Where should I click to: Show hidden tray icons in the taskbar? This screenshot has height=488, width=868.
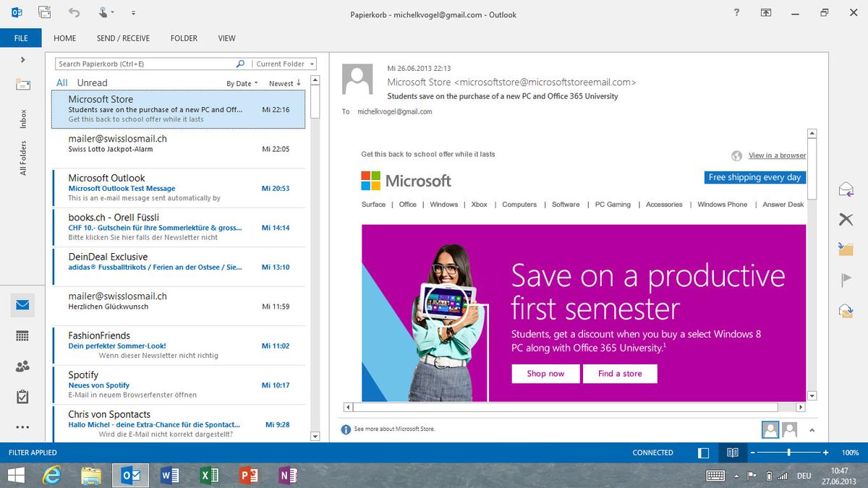[737, 475]
